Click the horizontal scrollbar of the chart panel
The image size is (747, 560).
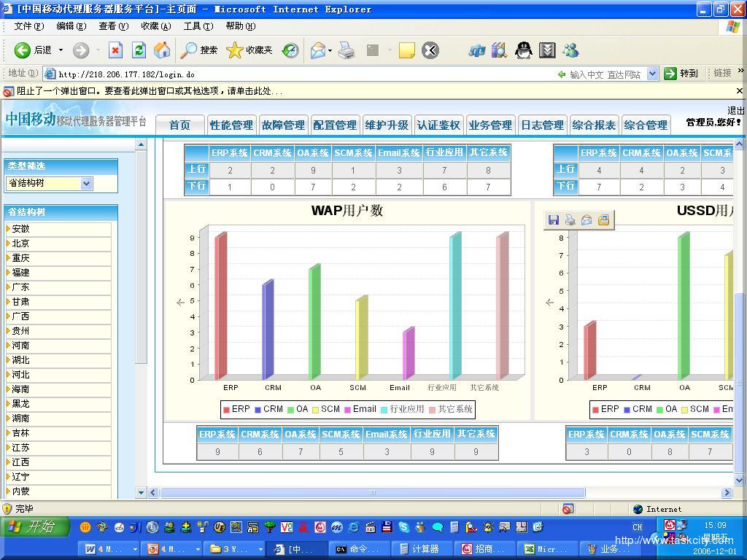372,492
